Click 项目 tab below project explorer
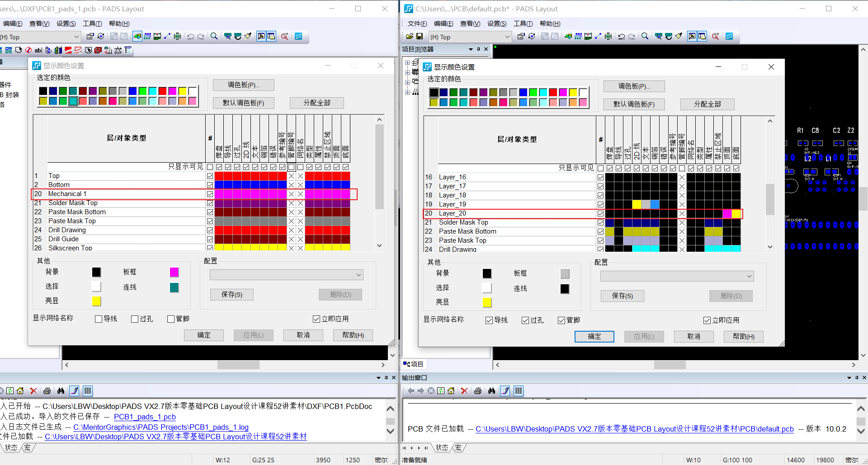Screen dimensions: 868x465 pos(413,364)
